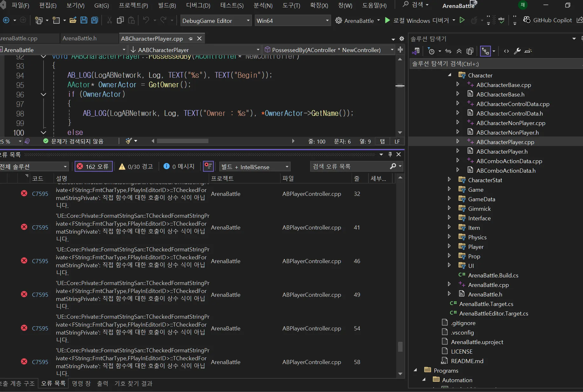Image resolution: width=583 pixels, height=392 pixels.
Task: Expand the Gimmick folder
Action: 449,208
